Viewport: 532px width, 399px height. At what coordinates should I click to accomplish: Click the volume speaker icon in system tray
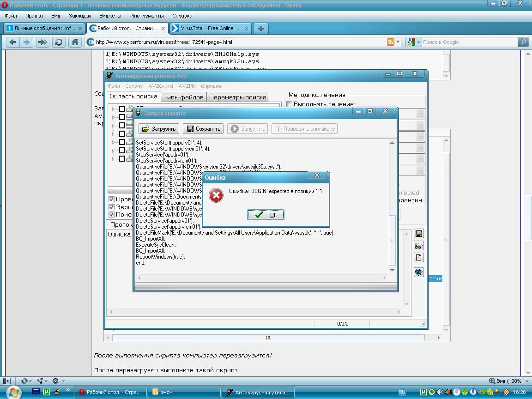point(441,392)
